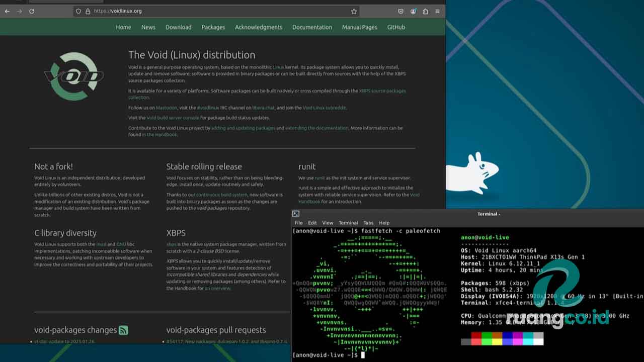
Task: Open the 'in the Handbook' link
Action: tap(159, 135)
